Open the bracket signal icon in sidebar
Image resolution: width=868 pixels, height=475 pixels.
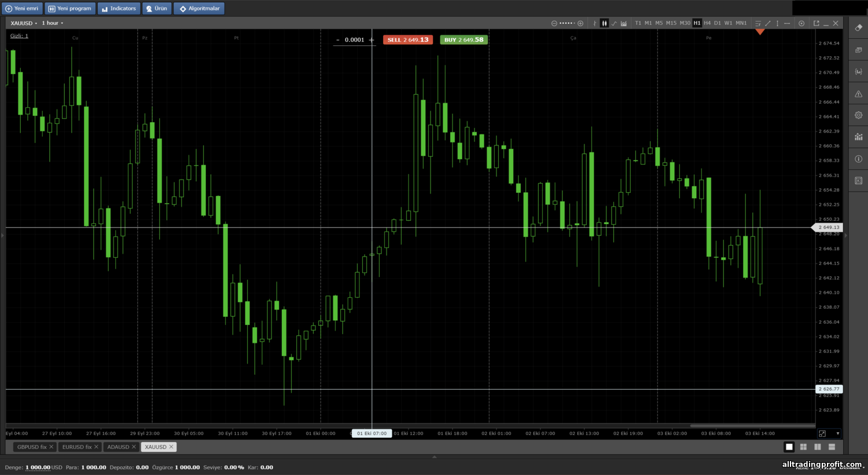(x=858, y=72)
